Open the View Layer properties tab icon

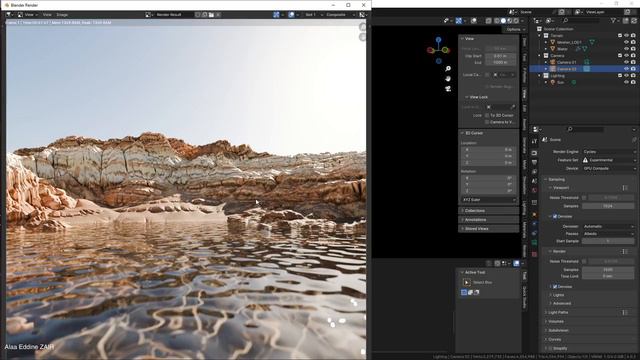[x=534, y=172]
